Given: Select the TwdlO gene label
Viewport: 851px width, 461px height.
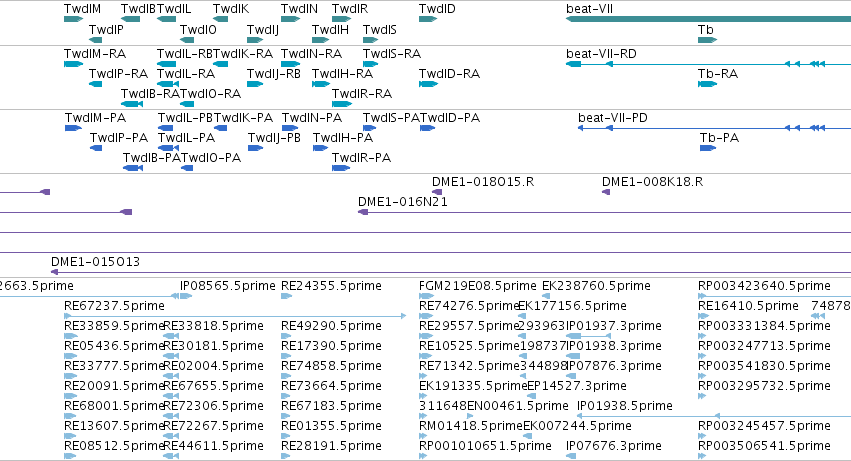Looking at the screenshot, I should 198,30.
